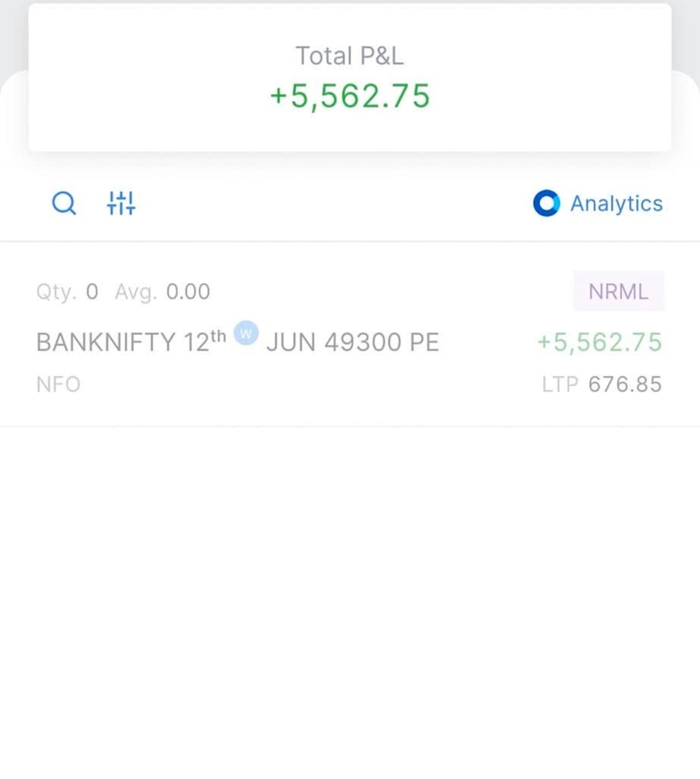700x779 pixels.
Task: Open the BANKNIFTY position name
Action: (x=105, y=342)
